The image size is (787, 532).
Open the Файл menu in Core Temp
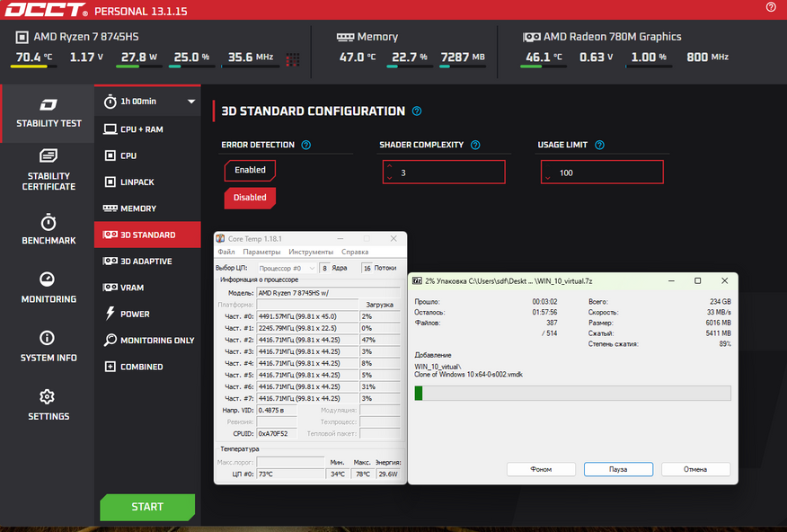[225, 252]
